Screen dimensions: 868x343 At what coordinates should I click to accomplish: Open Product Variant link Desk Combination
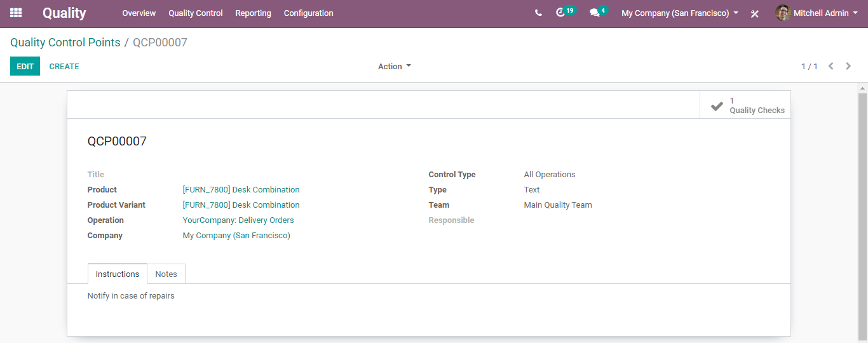pos(241,205)
